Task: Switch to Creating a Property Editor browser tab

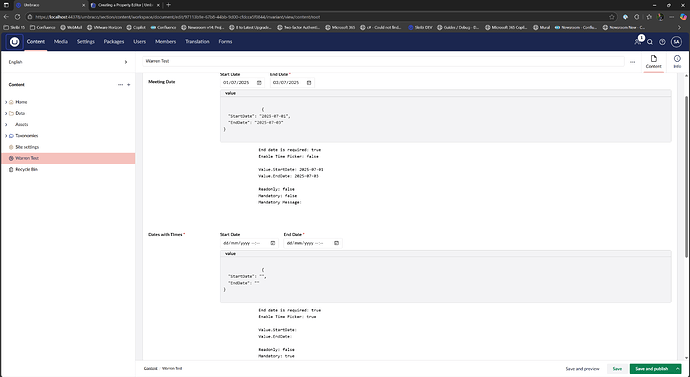Action: tap(125, 5)
